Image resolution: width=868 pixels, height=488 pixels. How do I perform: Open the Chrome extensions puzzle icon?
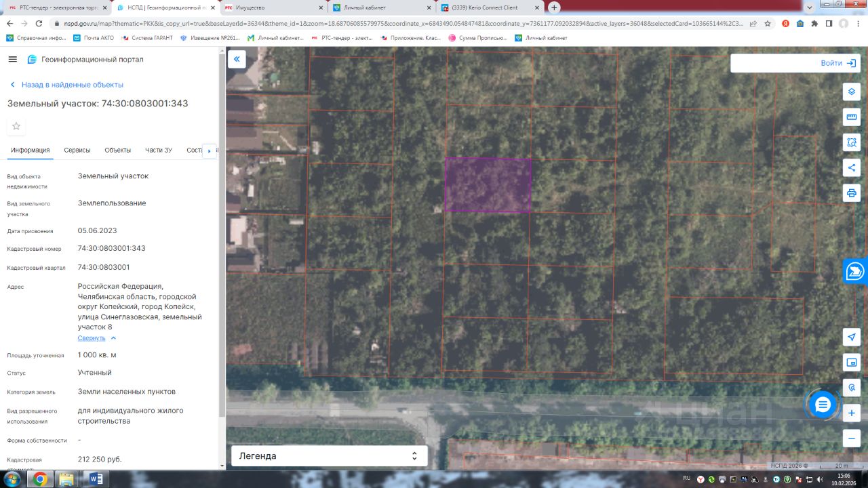tap(814, 23)
